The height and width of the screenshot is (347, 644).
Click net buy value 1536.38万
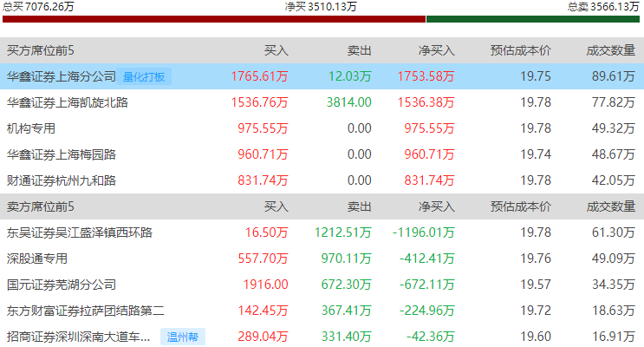click(x=426, y=102)
